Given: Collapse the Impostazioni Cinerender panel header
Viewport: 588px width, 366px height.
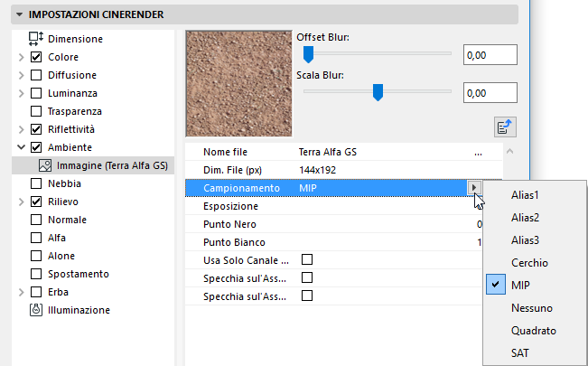Looking at the screenshot, I should tap(20, 14).
